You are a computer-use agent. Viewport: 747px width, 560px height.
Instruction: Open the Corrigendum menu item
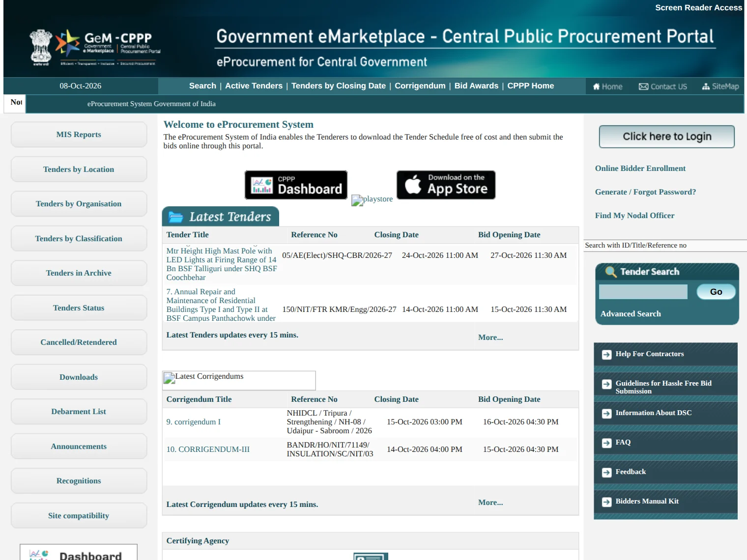point(420,85)
